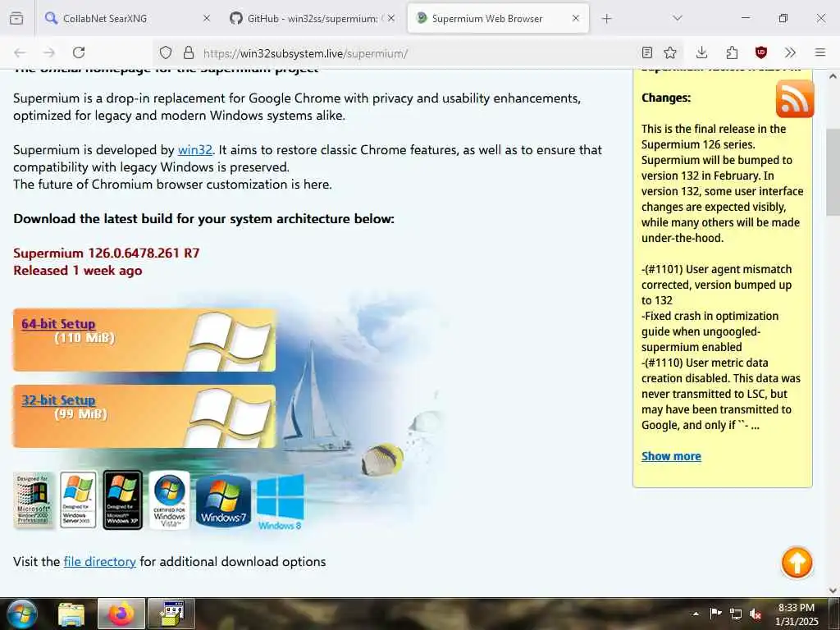Click the Windows Server 2003 badge

(78, 500)
